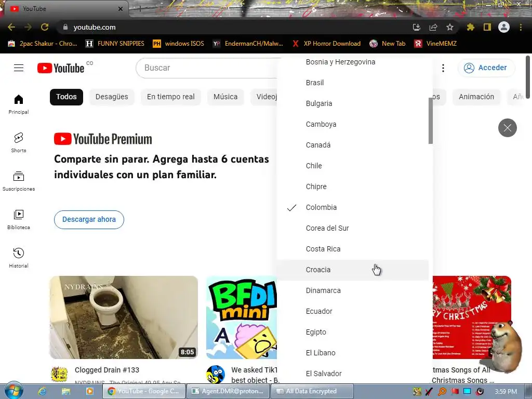Open the Chrome three-dot menu
Viewport: 532px width, 399px height.
point(521,27)
